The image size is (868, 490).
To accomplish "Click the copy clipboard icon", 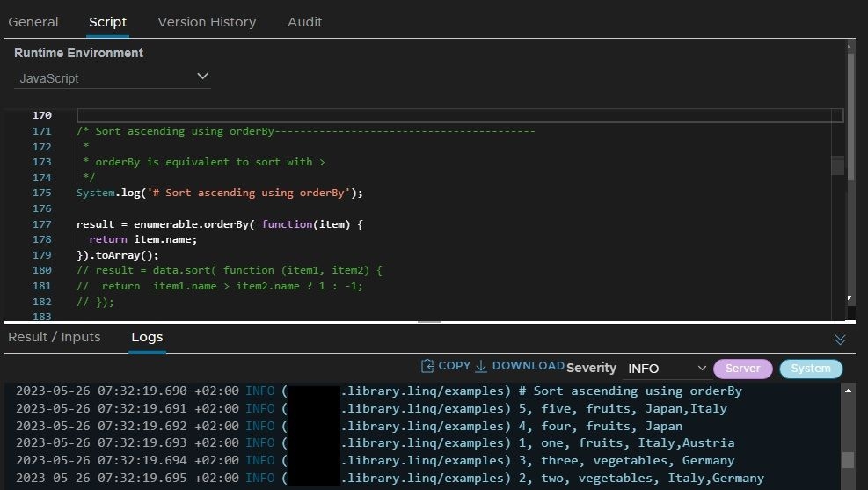I will tap(427, 366).
